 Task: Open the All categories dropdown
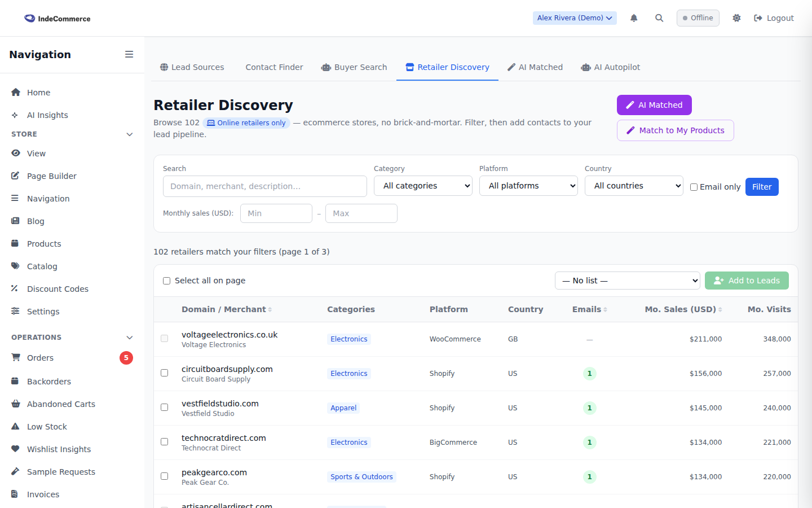[423, 186]
